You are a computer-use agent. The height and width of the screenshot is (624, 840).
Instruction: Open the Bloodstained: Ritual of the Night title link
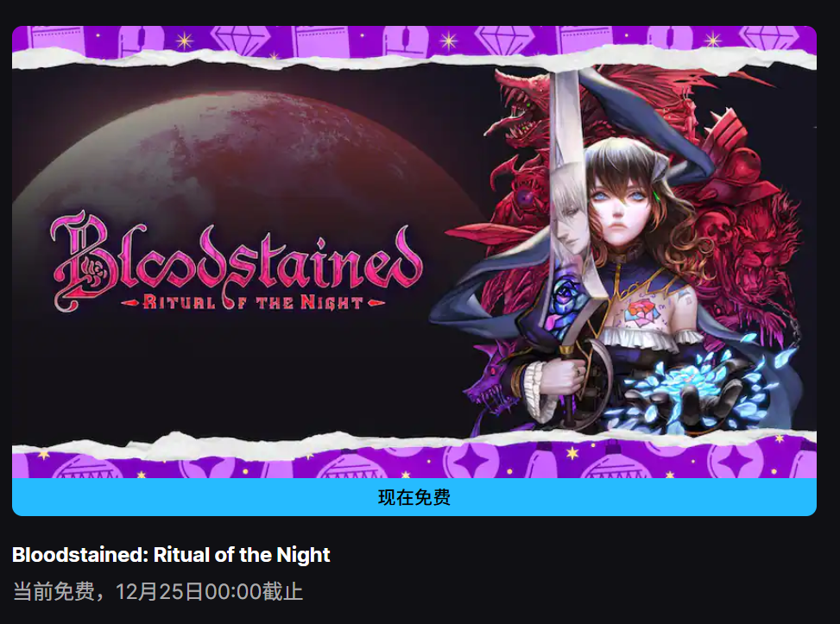(171, 555)
